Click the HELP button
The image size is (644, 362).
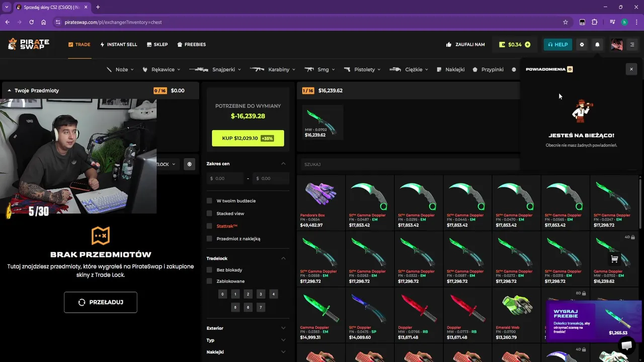(557, 44)
